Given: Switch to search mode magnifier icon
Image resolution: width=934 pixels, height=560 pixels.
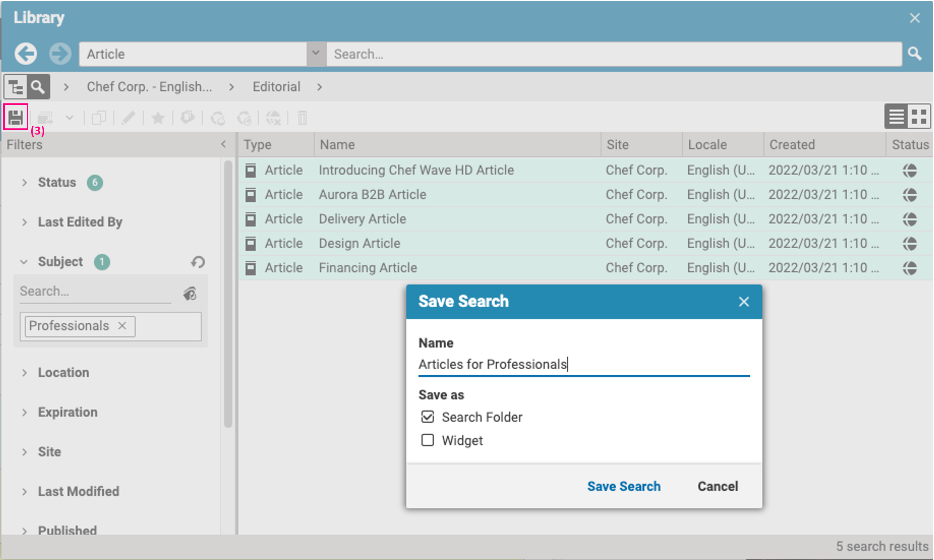Looking at the screenshot, I should (38, 87).
